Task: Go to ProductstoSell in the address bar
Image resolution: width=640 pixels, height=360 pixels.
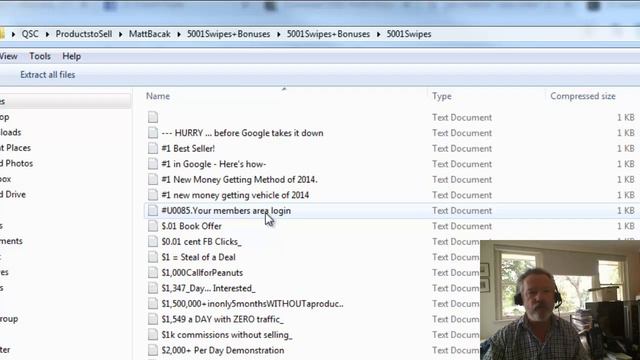Action: pos(84,34)
